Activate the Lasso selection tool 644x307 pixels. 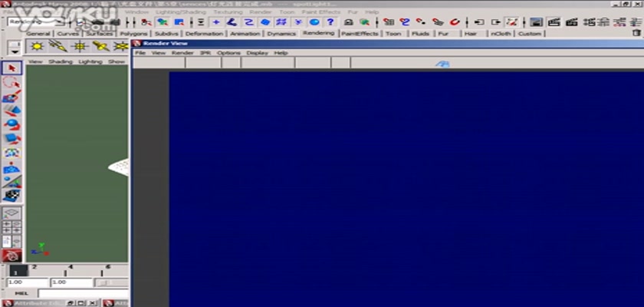pyautogui.click(x=12, y=83)
